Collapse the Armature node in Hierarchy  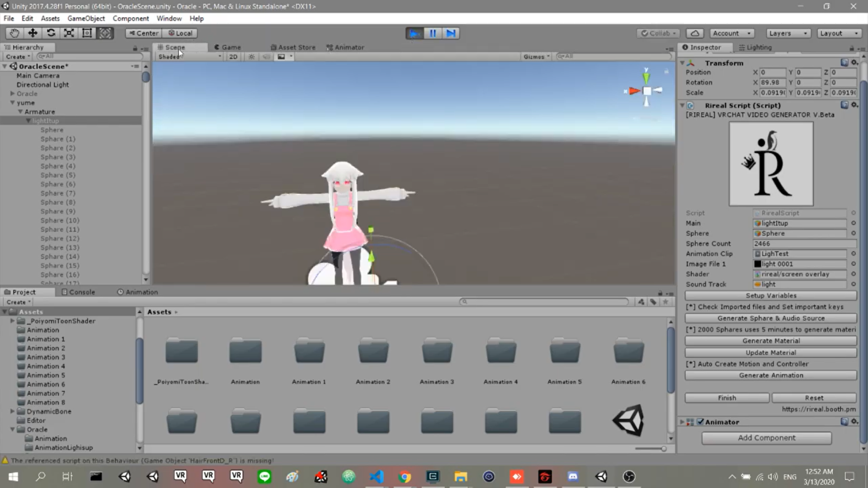[x=20, y=112]
